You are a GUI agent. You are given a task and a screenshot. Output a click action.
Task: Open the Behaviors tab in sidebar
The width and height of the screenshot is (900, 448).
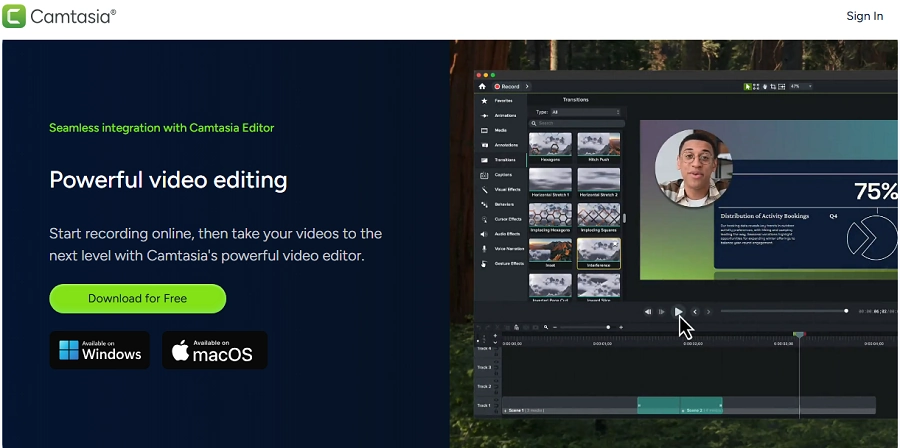tap(500, 204)
